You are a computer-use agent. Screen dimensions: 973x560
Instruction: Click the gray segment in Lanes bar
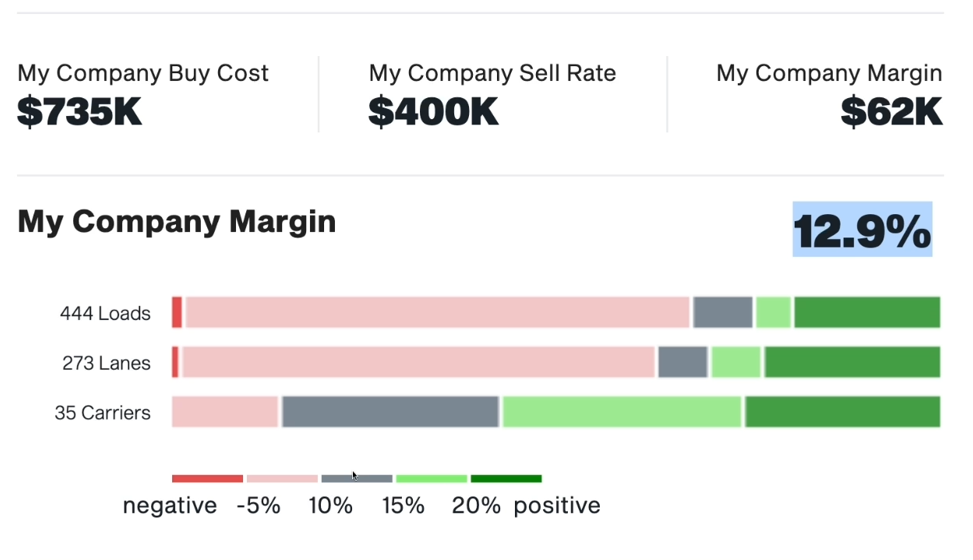point(682,362)
